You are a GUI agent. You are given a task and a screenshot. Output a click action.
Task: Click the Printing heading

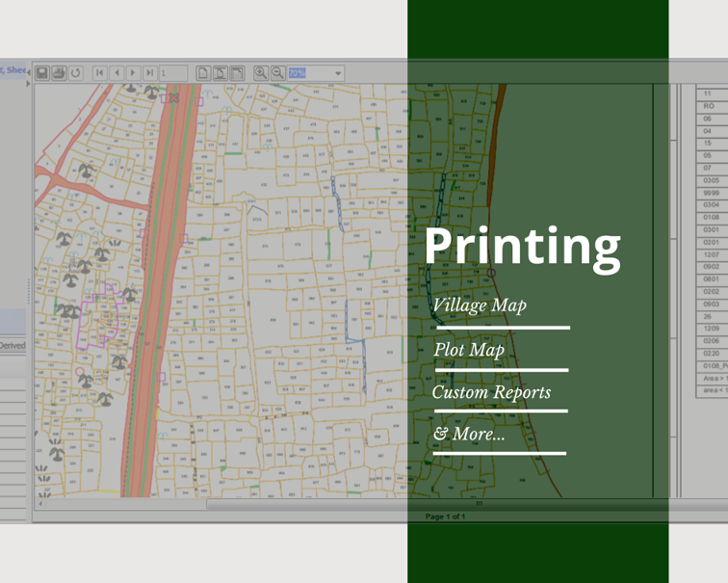pyautogui.click(x=523, y=249)
